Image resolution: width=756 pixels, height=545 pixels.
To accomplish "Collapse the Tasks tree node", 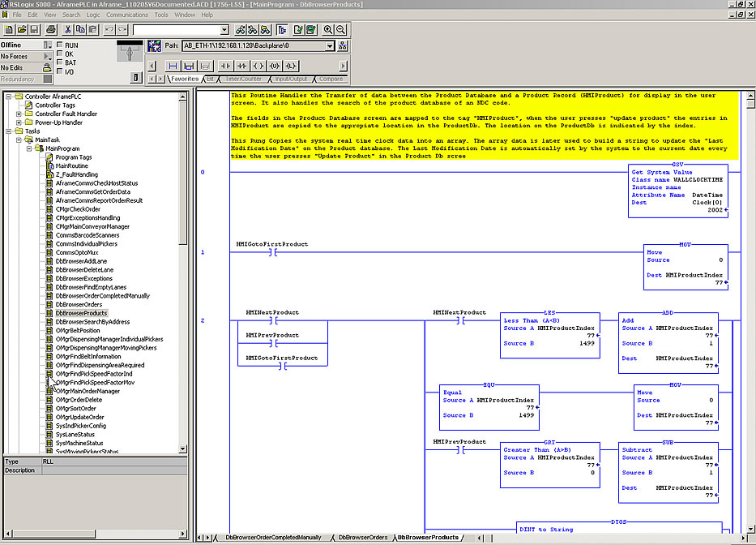I will point(8,131).
